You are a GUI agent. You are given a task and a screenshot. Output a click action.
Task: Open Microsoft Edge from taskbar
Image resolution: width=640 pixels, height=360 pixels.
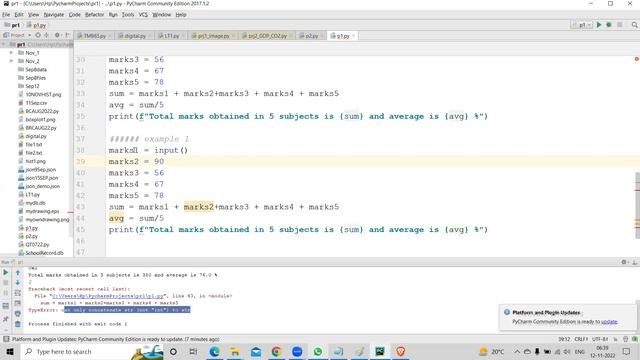(215, 351)
